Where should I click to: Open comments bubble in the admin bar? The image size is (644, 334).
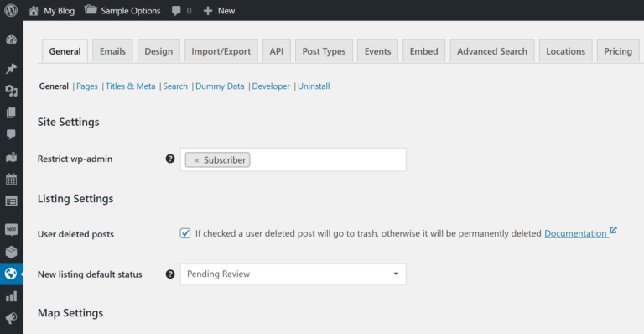point(176,11)
